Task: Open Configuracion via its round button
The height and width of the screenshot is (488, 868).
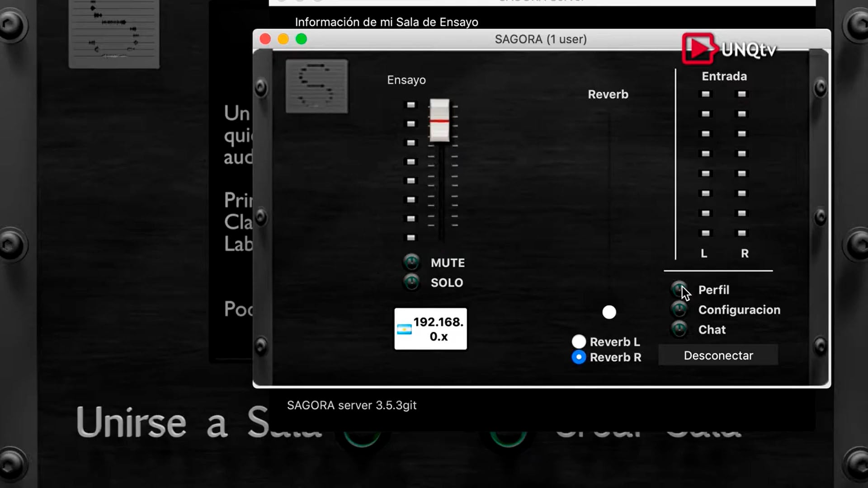Action: coord(679,310)
